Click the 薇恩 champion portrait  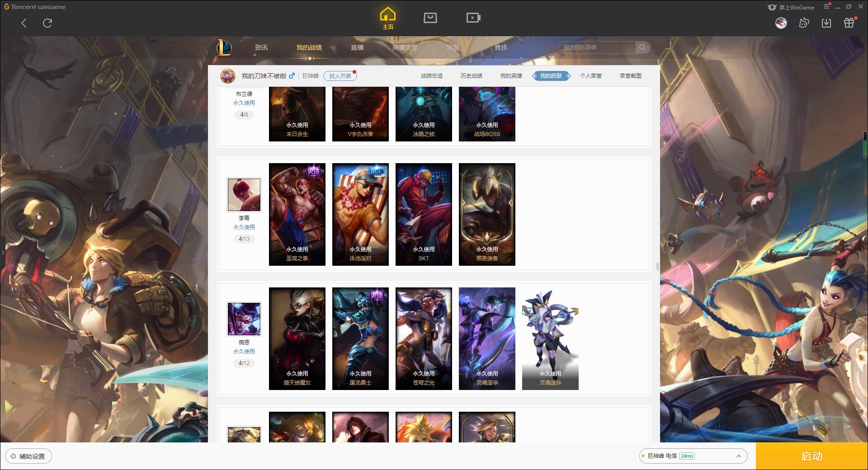[x=244, y=319]
